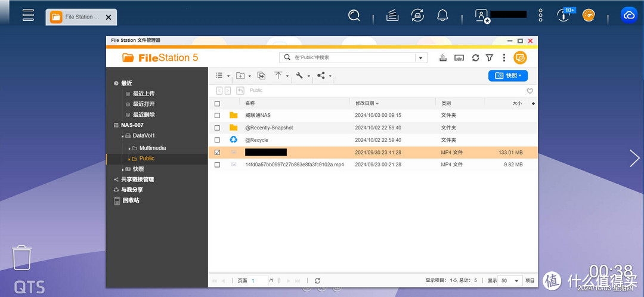The width and height of the screenshot is (644, 297).
Task: Click the page number input field
Action: tap(259, 280)
